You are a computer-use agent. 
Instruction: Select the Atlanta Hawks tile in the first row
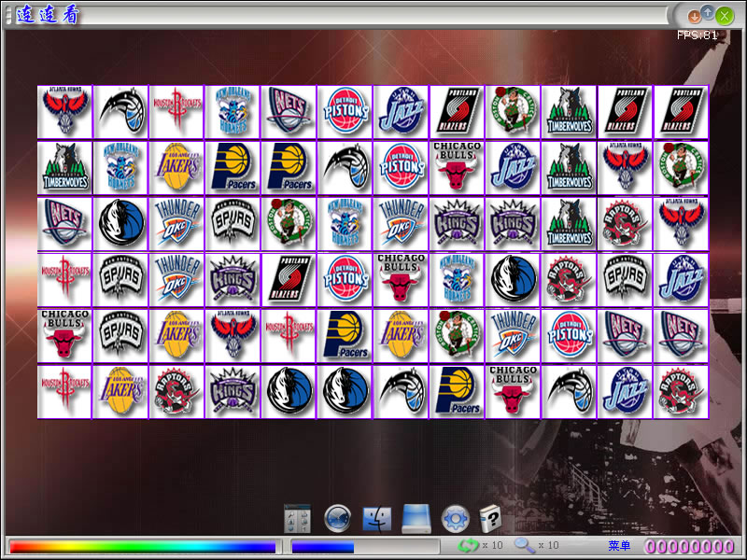65,112
